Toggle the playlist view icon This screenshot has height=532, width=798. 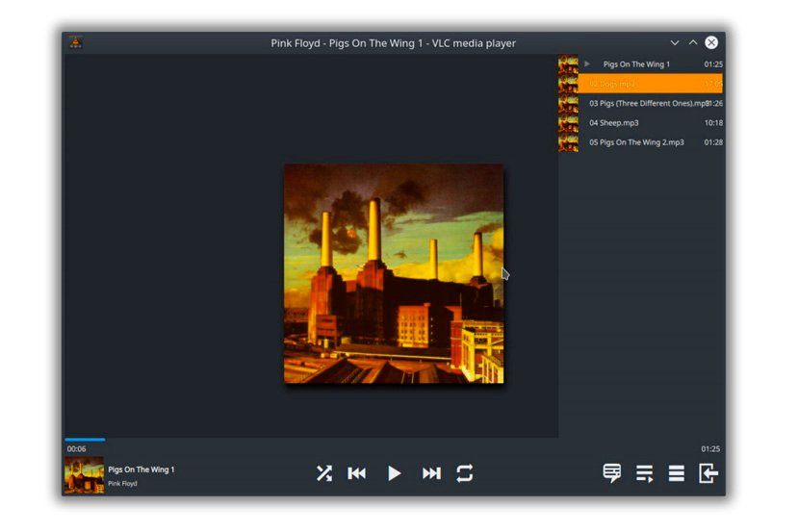point(645,473)
